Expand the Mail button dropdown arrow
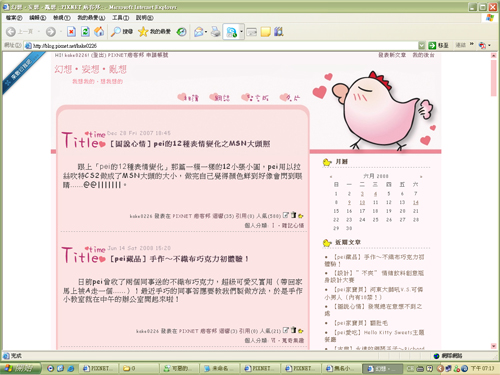 206,32
